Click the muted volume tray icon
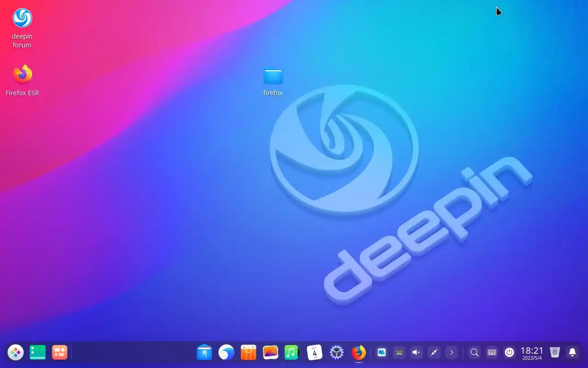This screenshot has width=588, height=368. (x=417, y=353)
